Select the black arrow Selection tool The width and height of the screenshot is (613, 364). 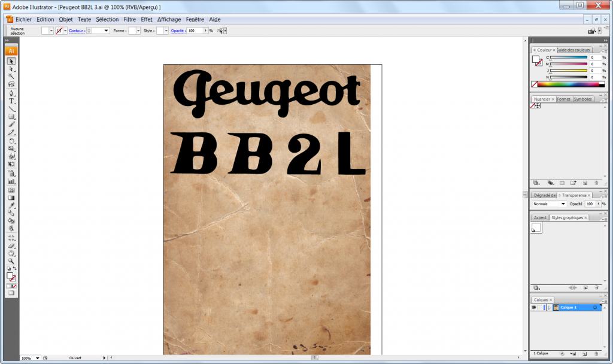pyautogui.click(x=11, y=61)
